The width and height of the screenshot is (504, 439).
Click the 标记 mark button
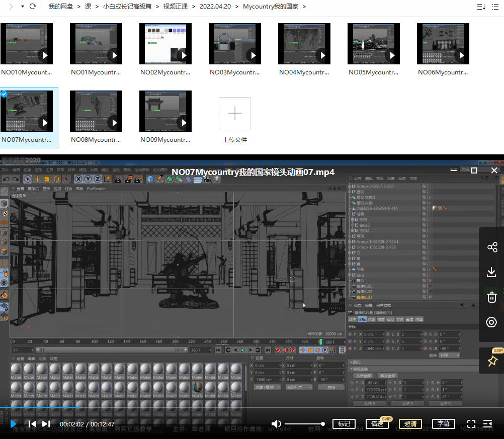click(x=344, y=424)
